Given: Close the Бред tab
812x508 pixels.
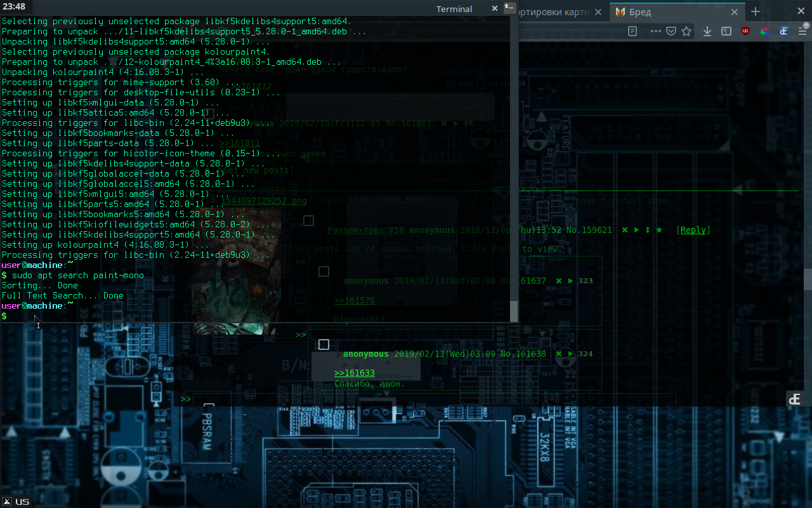Looking at the screenshot, I should 735,12.
